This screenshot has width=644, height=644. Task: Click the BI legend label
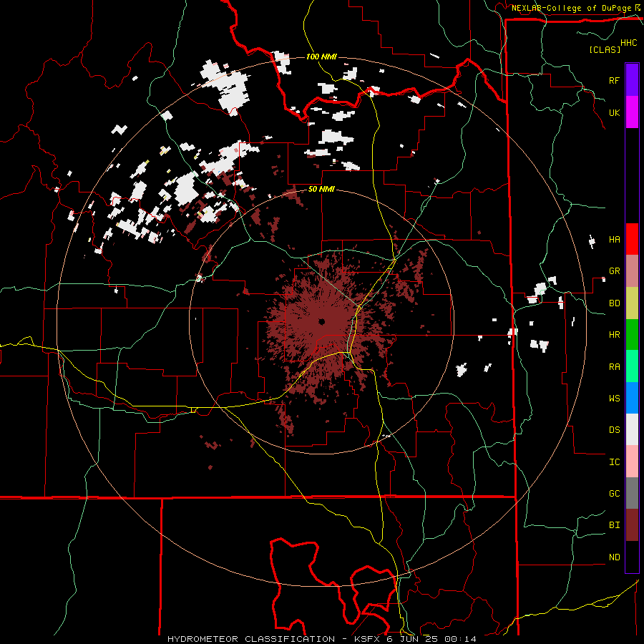pyautogui.click(x=614, y=525)
